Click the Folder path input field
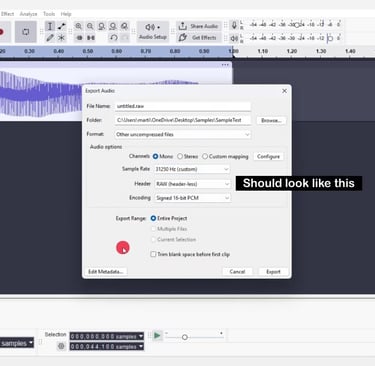375x366 pixels. [183, 120]
